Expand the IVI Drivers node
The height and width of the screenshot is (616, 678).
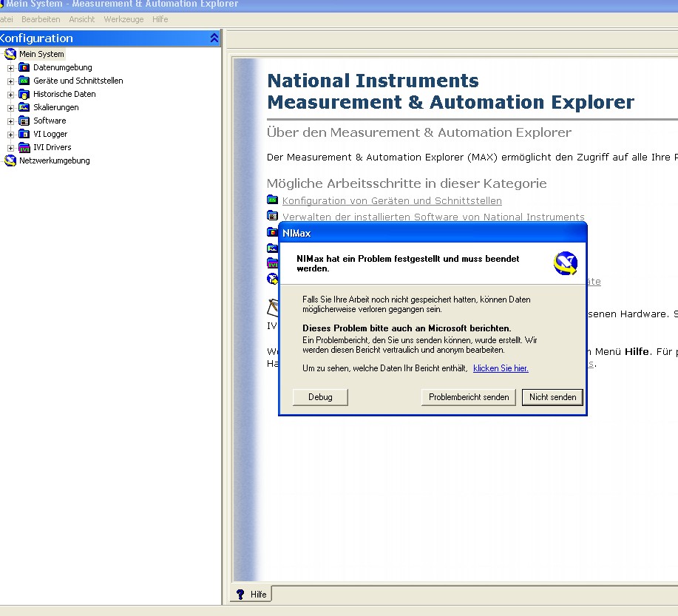click(x=10, y=148)
